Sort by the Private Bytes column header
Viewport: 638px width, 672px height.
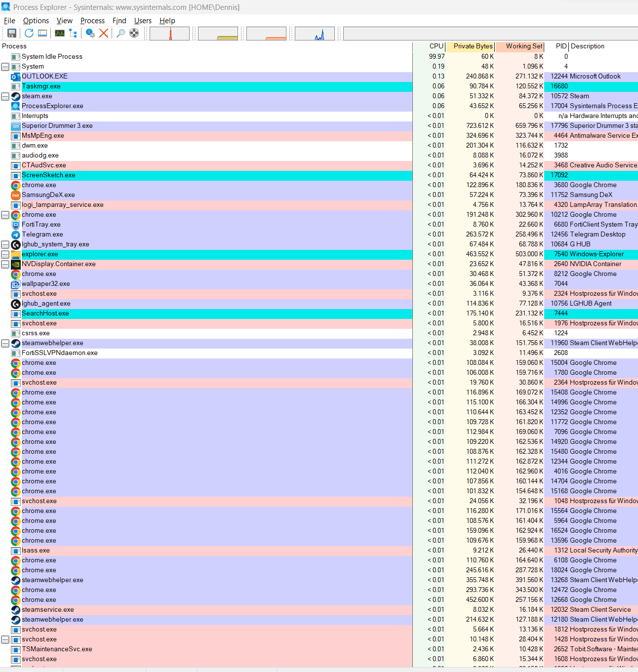click(470, 46)
